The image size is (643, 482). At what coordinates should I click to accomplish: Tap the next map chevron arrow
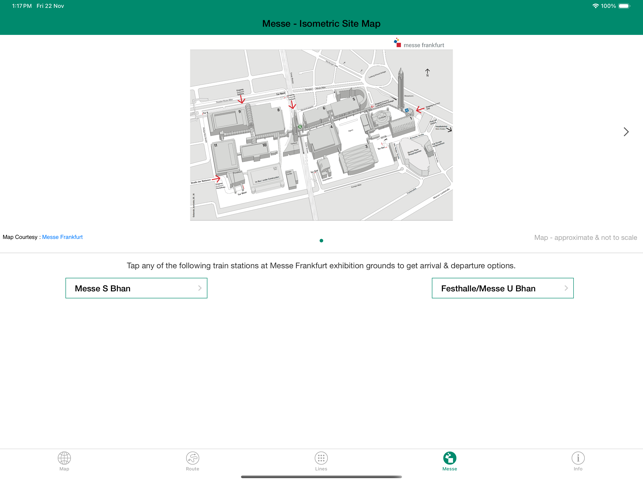point(626,132)
